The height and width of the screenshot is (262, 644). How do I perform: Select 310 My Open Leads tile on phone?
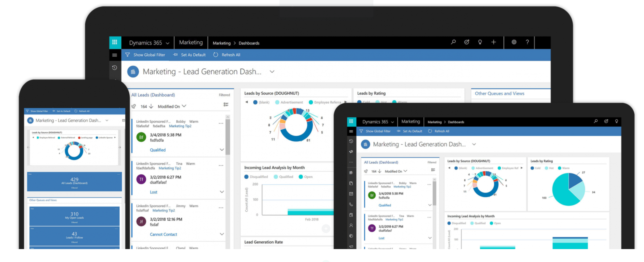(74, 216)
